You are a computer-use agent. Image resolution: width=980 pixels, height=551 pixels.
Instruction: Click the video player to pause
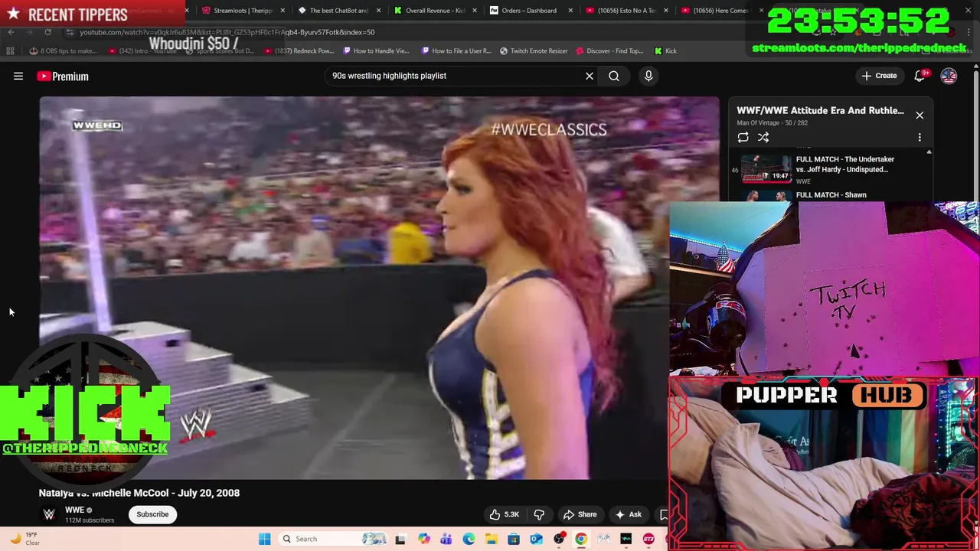(379, 288)
